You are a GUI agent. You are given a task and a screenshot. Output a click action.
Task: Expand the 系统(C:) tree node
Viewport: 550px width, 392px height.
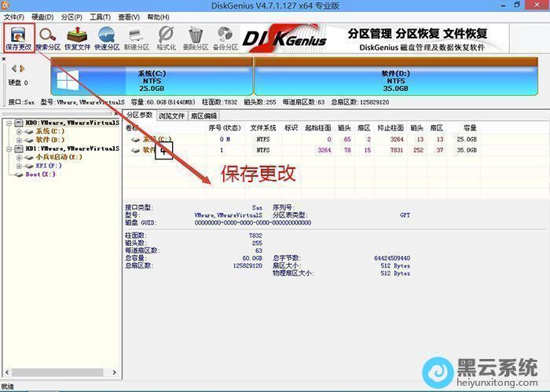19,131
